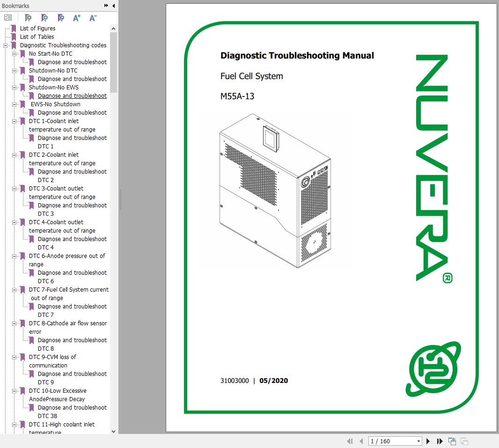Click the bookmarks scrollbar down arrow
This screenshot has height=448, width=499.
(114, 432)
